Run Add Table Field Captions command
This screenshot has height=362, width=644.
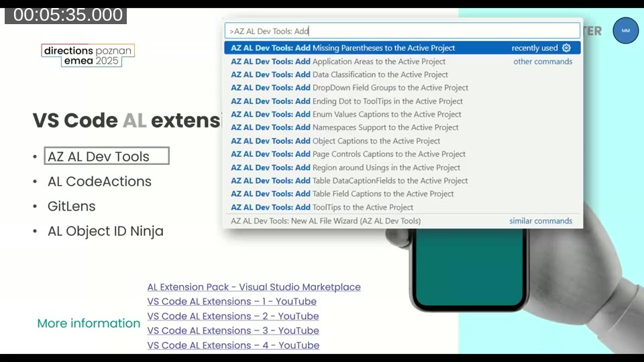[402, 194]
